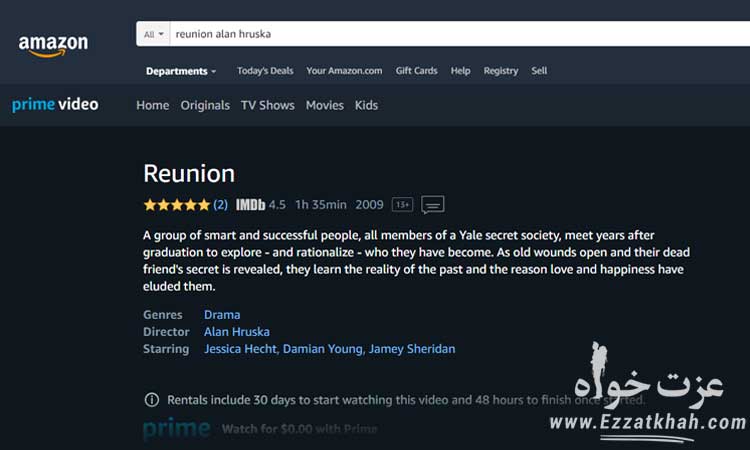The width and height of the screenshot is (750, 450).
Task: Click the 13+ age rating badge
Action: tap(402, 205)
